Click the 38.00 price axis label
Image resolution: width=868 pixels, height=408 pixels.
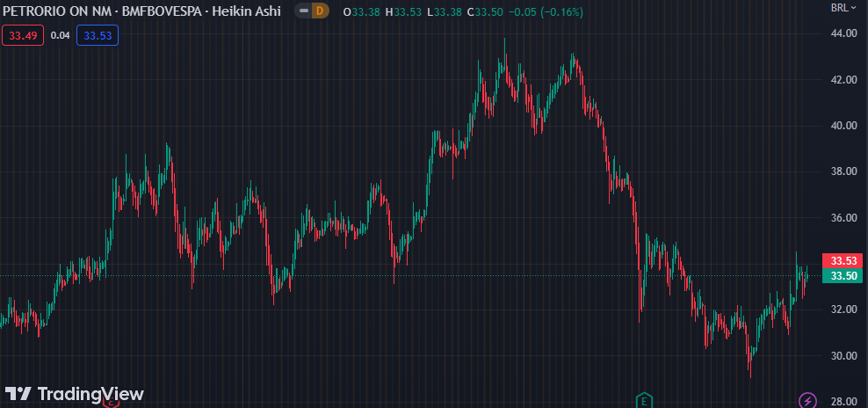coord(843,171)
